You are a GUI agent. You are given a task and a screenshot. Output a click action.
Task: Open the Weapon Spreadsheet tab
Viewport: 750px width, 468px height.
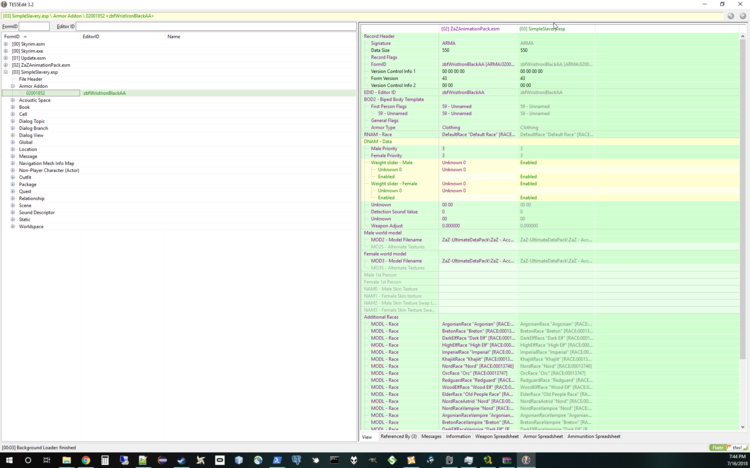(496, 436)
